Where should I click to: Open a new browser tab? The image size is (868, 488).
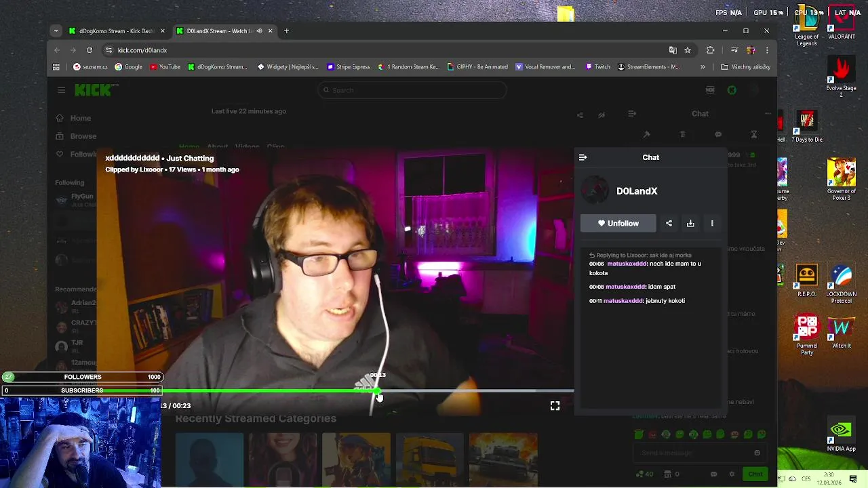[x=286, y=30]
